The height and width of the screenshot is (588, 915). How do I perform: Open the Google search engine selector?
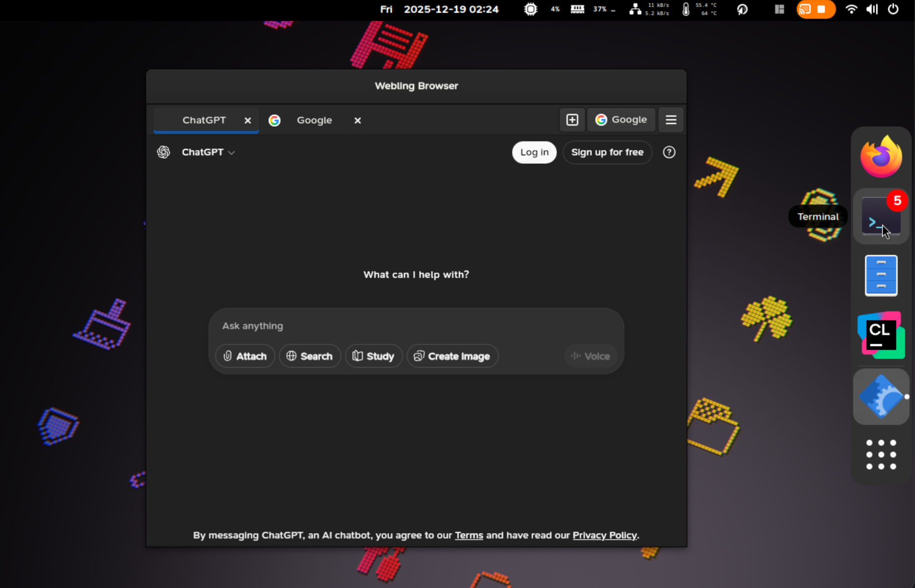point(621,120)
